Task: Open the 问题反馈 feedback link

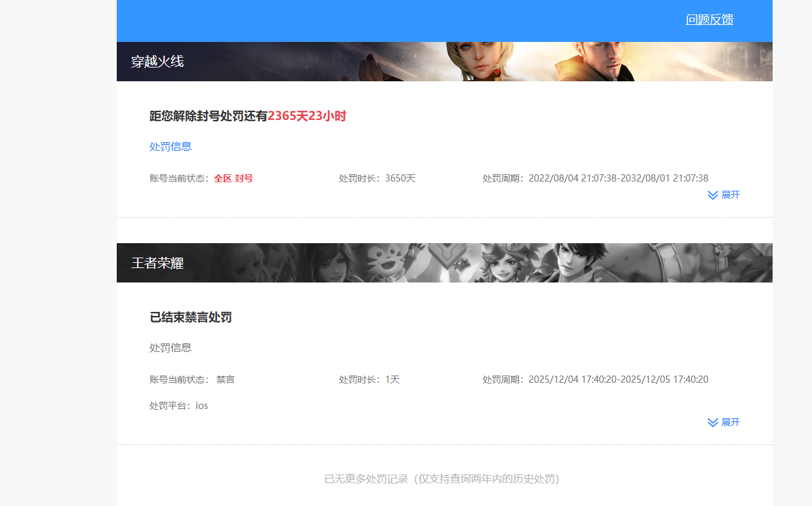Action: point(709,19)
